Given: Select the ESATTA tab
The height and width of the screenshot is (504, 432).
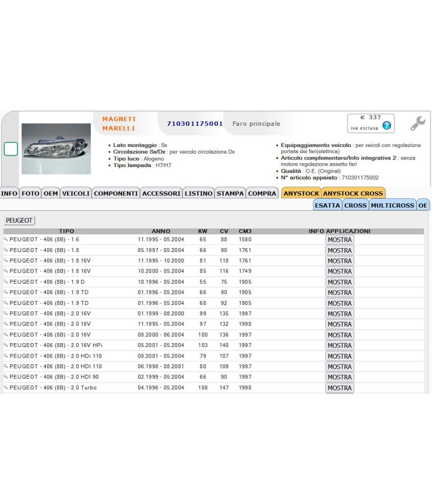Looking at the screenshot, I should coord(327,205).
